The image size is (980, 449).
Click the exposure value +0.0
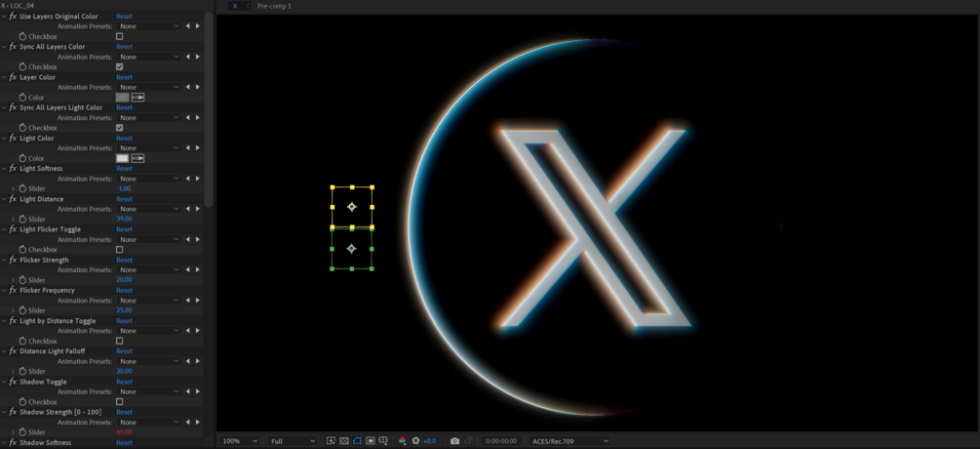click(430, 441)
